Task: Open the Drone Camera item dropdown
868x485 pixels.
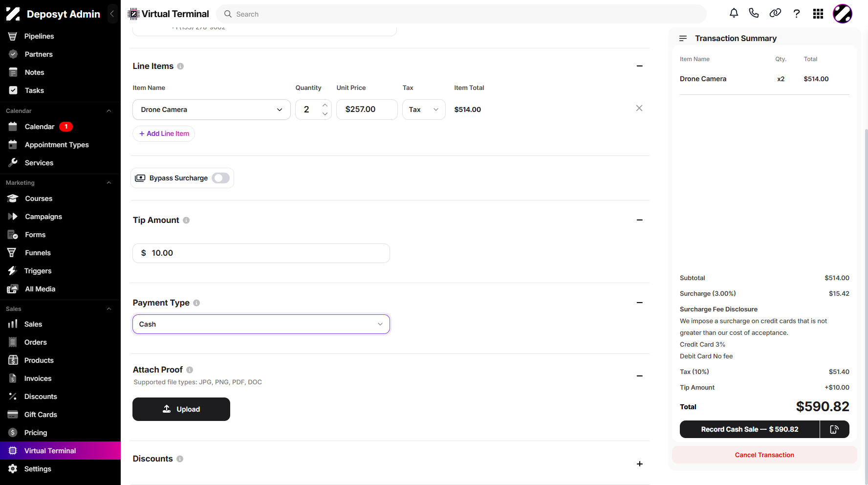Action: 212,110
